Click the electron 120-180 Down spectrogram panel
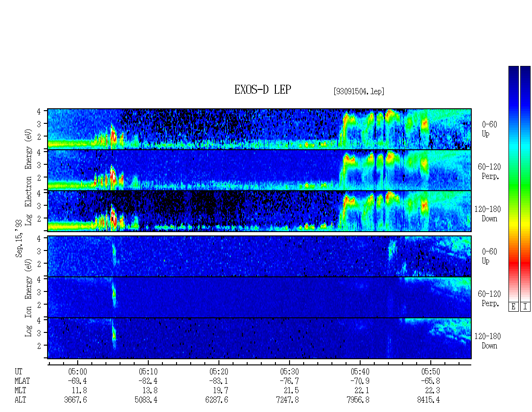The height and width of the screenshot is (412, 532). [x=259, y=211]
